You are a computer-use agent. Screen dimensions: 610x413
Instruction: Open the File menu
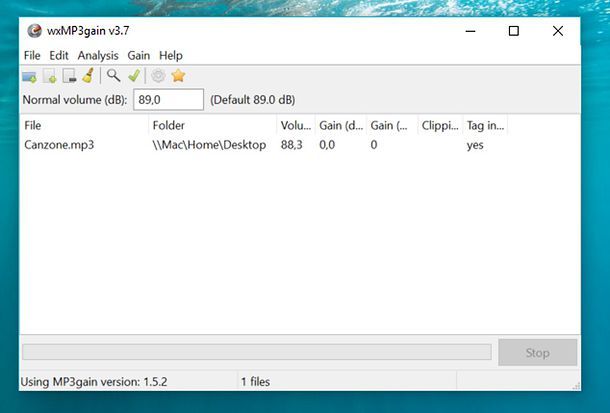[32, 56]
